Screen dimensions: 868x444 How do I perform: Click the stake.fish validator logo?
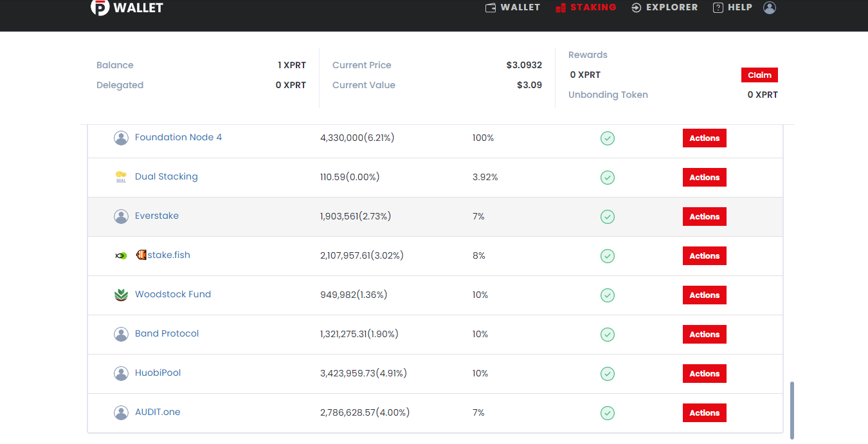coord(121,255)
